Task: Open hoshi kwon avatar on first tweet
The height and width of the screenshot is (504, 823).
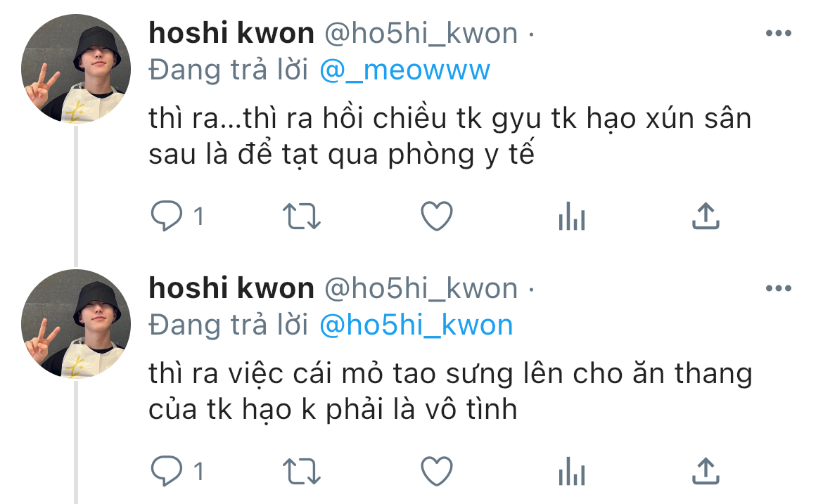Action: coord(75,69)
